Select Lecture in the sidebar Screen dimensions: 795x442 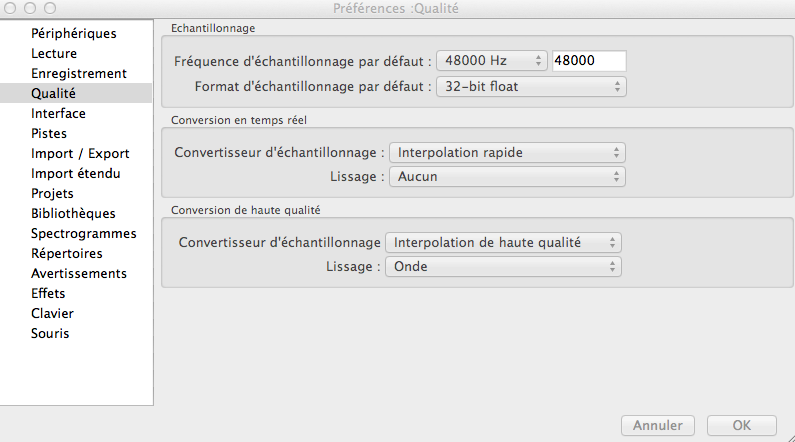pos(54,53)
